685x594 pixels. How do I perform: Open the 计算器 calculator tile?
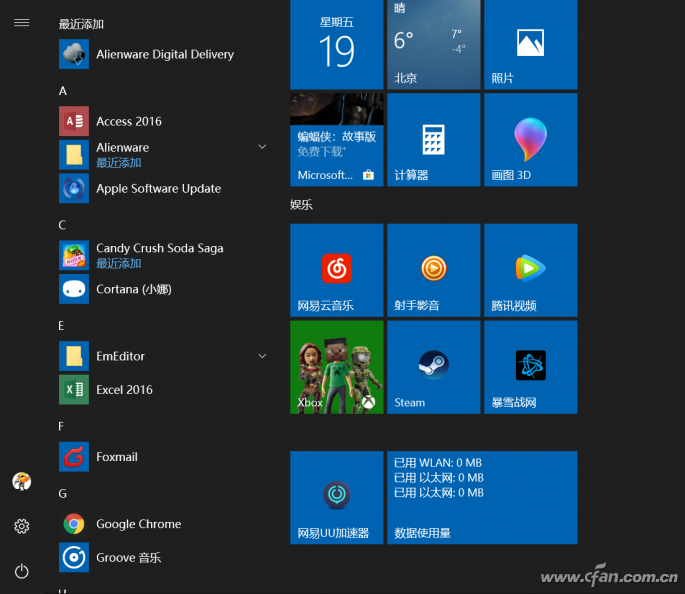[x=434, y=140]
